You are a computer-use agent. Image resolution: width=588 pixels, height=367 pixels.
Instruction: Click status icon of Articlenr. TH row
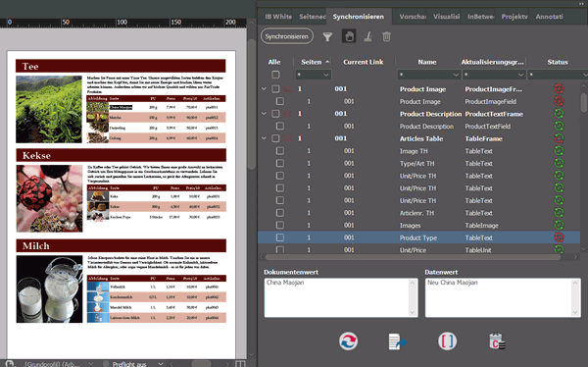pyautogui.click(x=559, y=213)
